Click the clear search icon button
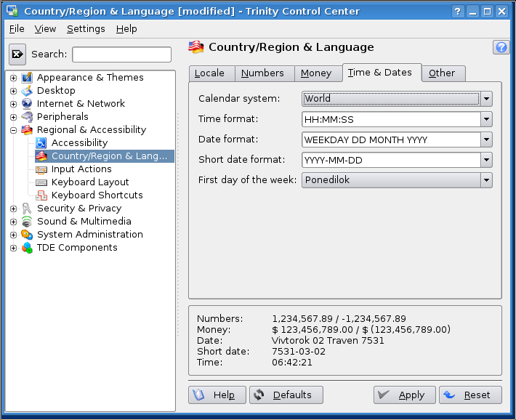Image resolution: width=516 pixels, height=420 pixels. [17, 54]
